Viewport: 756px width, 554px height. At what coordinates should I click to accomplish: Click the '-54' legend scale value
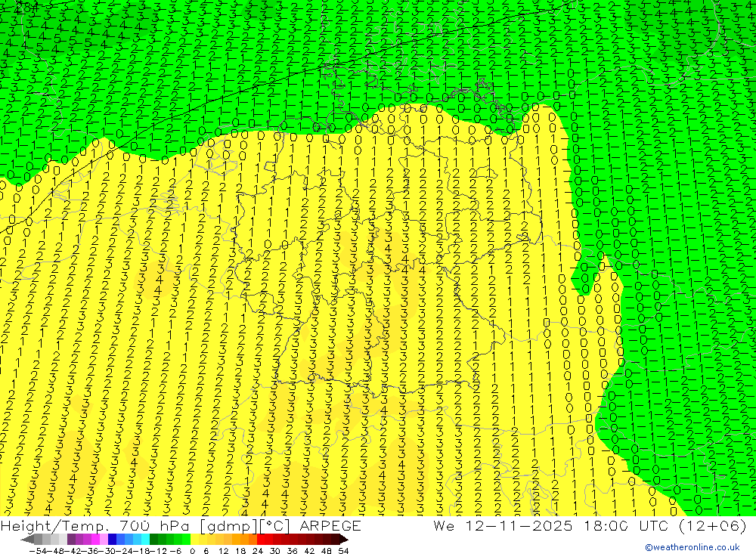38,551
